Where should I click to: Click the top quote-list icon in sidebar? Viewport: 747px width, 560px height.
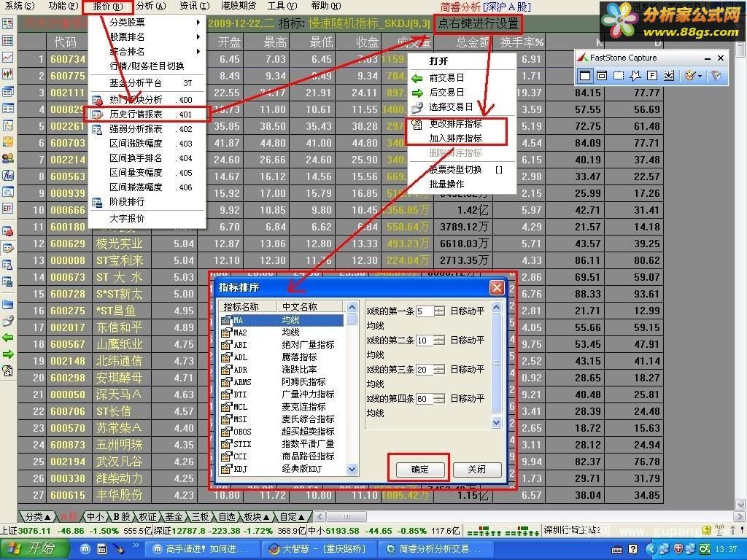[7, 23]
